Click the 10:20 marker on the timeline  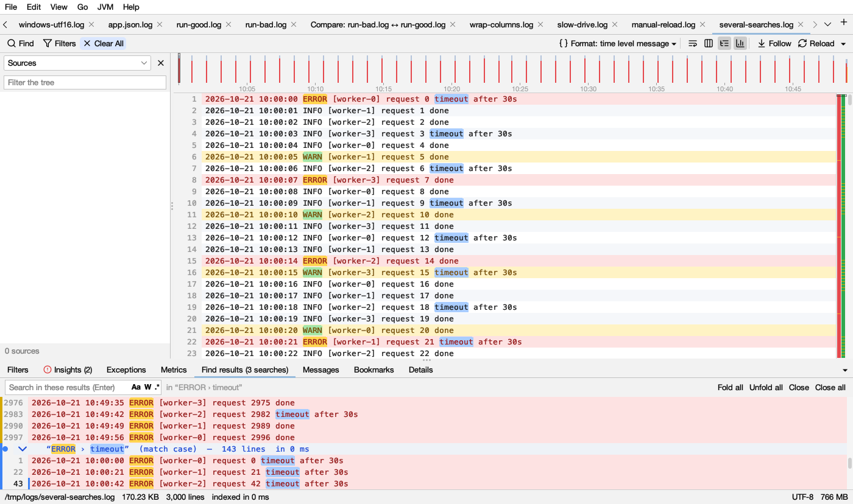[451, 88]
